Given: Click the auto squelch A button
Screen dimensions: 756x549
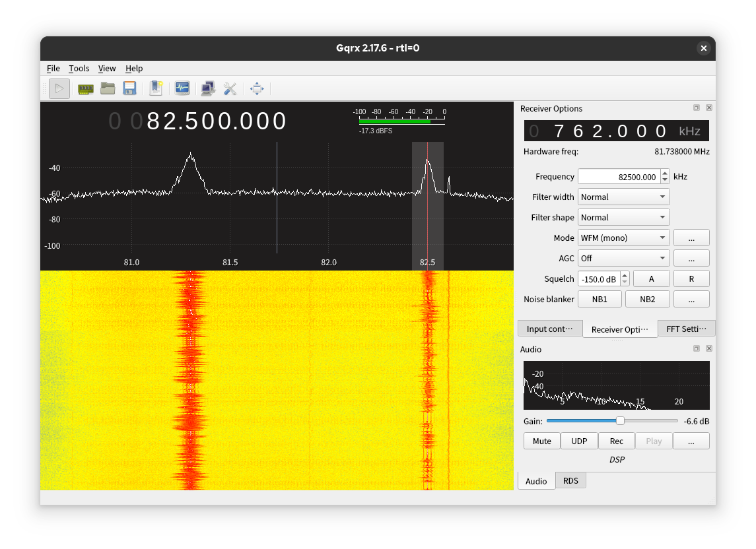Looking at the screenshot, I should pyautogui.click(x=651, y=279).
